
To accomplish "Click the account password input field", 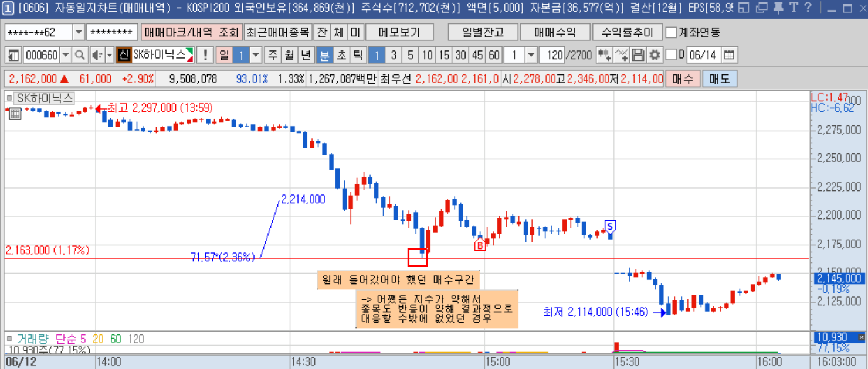I will 113,32.
